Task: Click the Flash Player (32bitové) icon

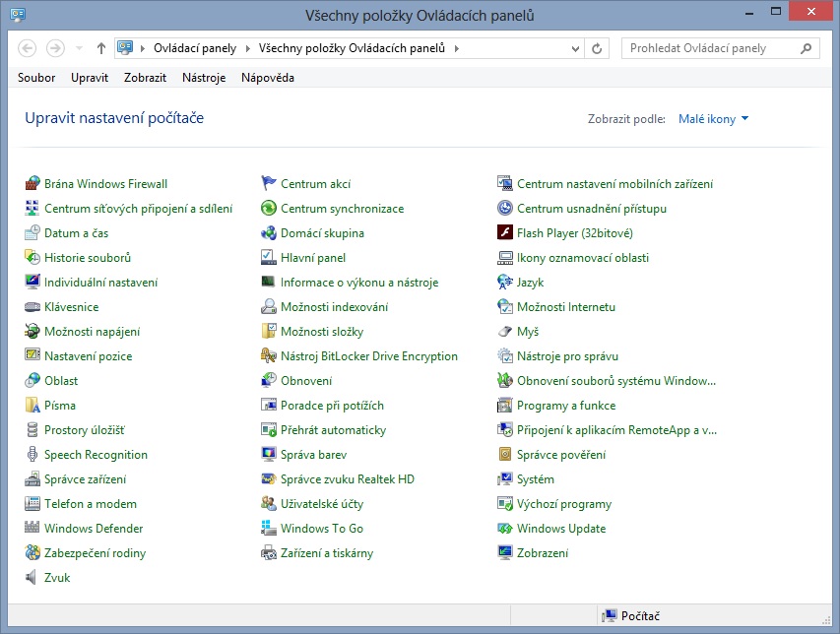Action: (505, 233)
